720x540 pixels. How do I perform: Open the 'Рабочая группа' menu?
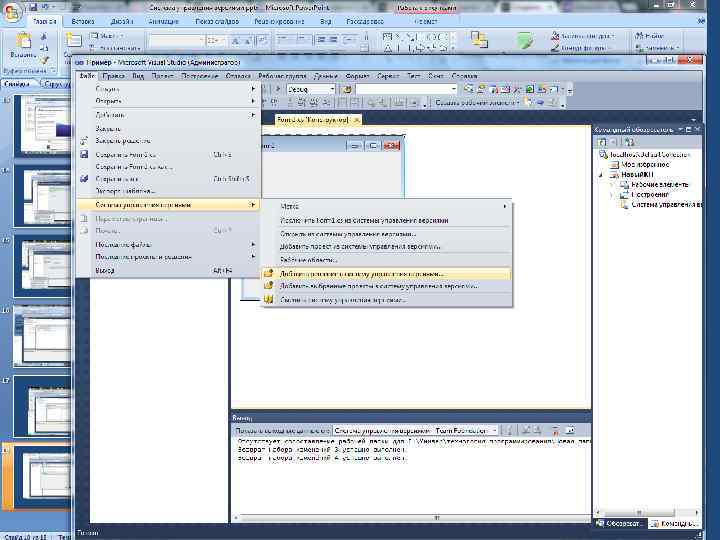282,76
